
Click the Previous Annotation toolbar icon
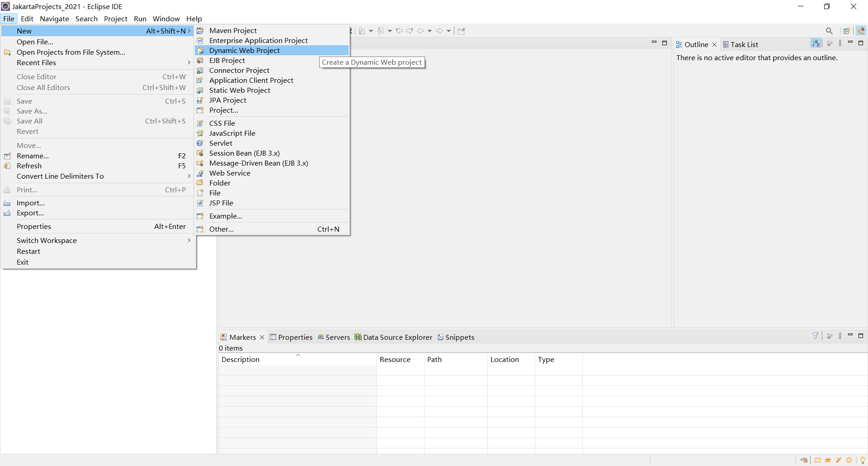[x=381, y=31]
